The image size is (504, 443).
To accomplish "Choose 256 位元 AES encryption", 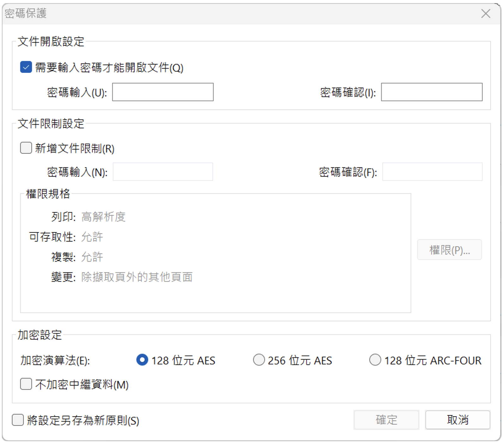I will pos(259,360).
